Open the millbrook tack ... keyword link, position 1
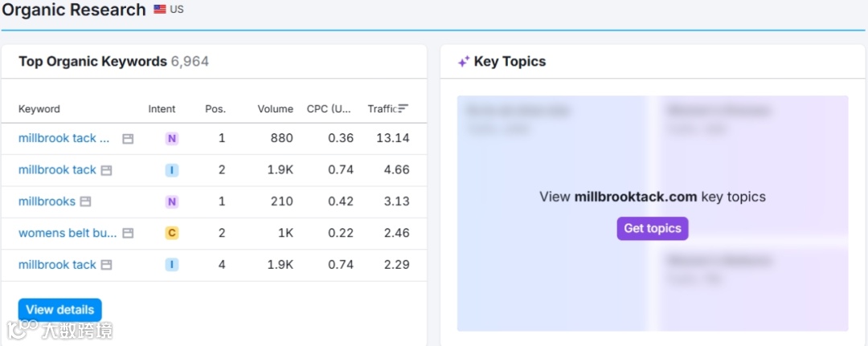Screen dimensions: 868x346 click(x=64, y=138)
